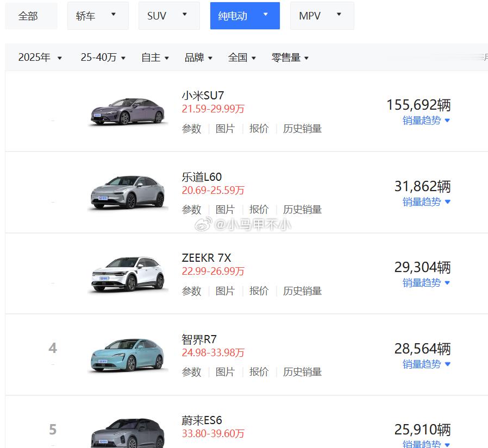Click the 33.80-39.60万 price text
This screenshot has height=448, width=488.
point(213,433)
